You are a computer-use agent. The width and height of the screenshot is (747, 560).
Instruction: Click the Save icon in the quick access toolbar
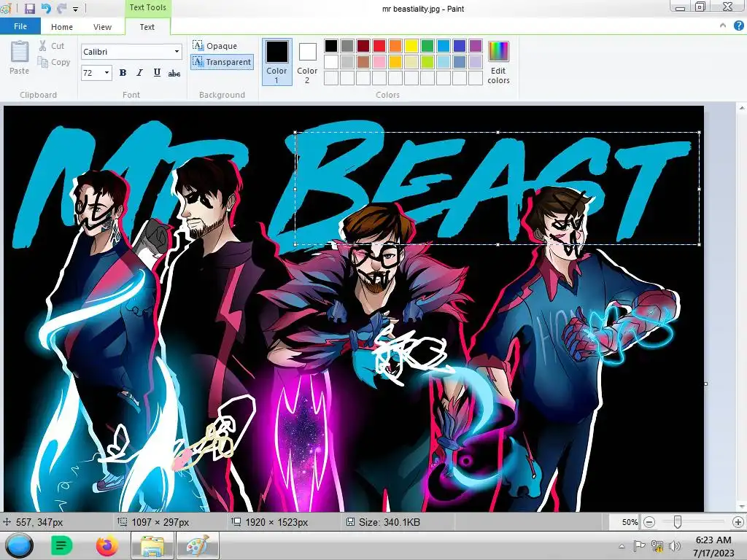[x=29, y=8]
